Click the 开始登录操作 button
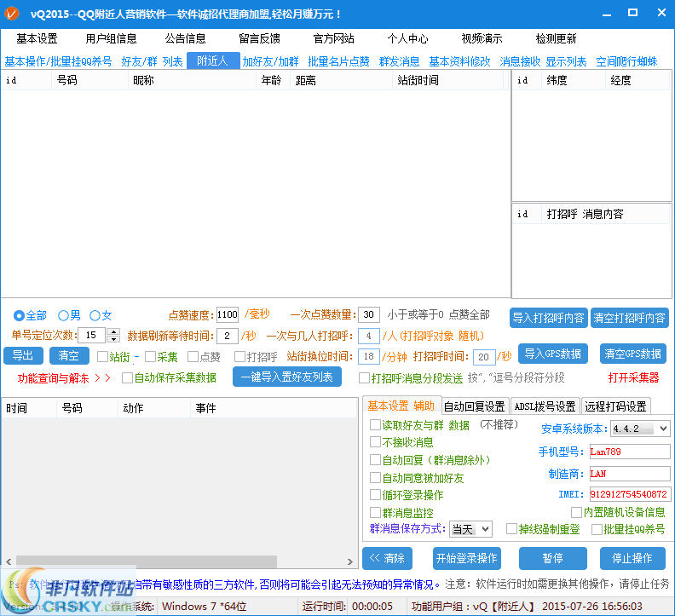 click(467, 558)
